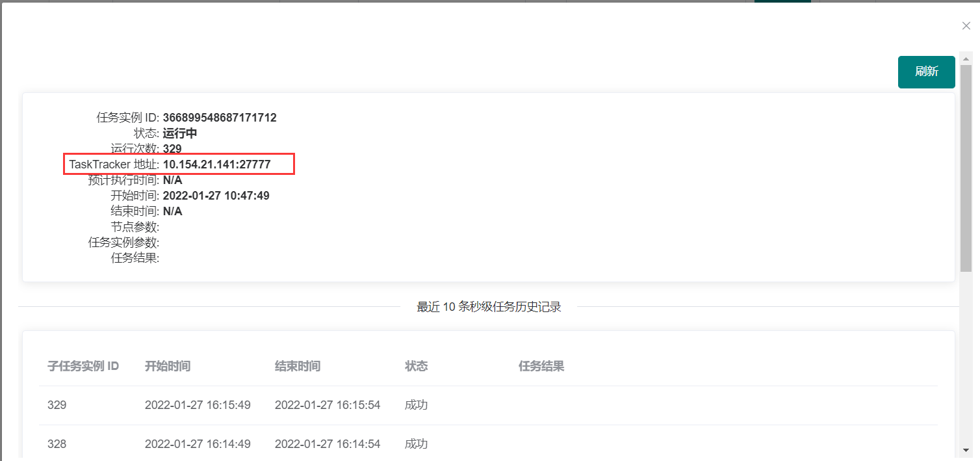Click the scrollbar down arrow
The height and width of the screenshot is (461, 980).
966,450
